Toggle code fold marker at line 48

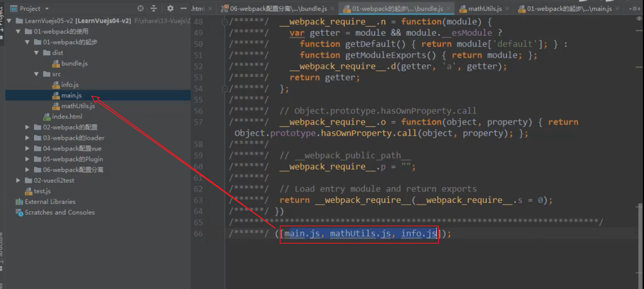pos(225,22)
